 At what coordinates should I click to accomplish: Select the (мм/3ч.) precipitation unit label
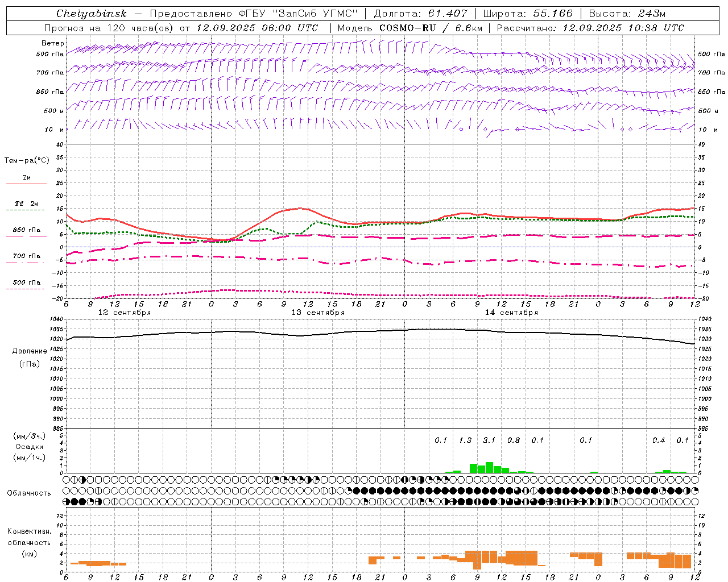click(x=30, y=436)
